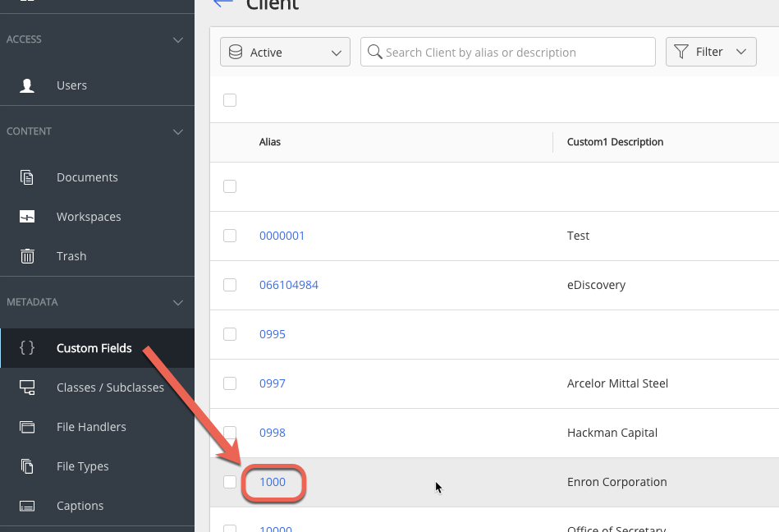Click the File Types icon
The image size is (779, 532).
pyautogui.click(x=27, y=466)
